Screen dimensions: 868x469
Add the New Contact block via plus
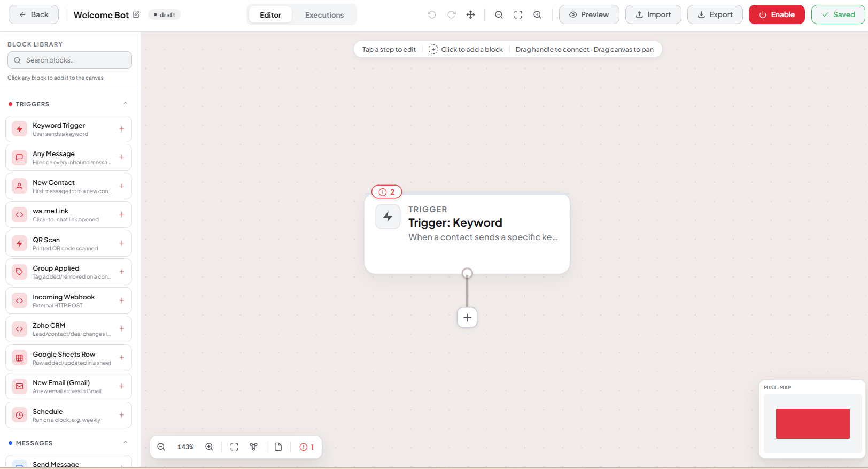(122, 186)
